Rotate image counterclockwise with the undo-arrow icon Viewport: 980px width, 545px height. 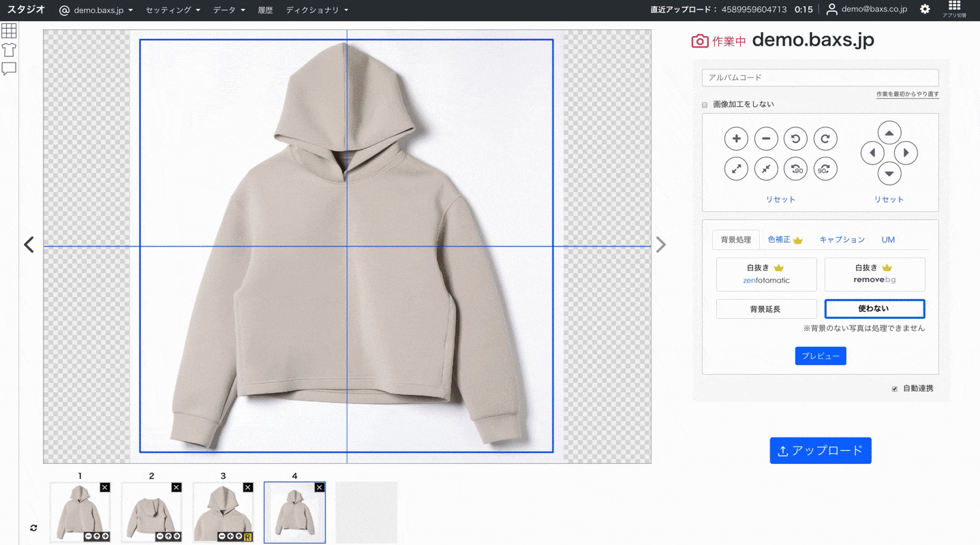click(x=795, y=139)
